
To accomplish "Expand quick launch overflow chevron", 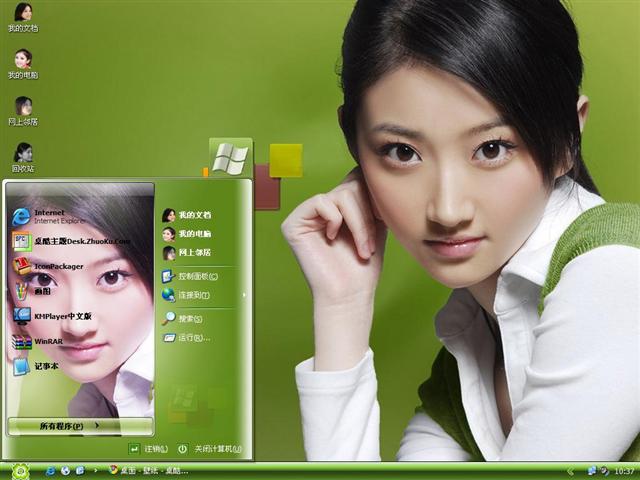I will [x=96, y=471].
